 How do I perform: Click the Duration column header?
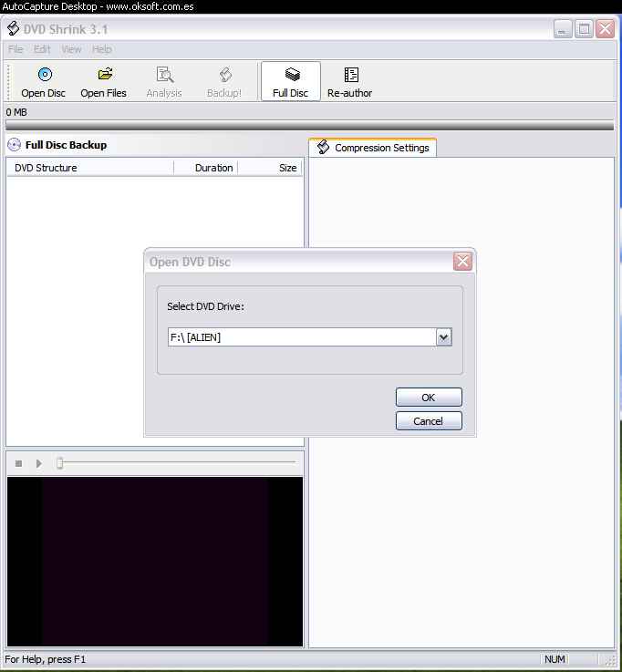[206, 168]
